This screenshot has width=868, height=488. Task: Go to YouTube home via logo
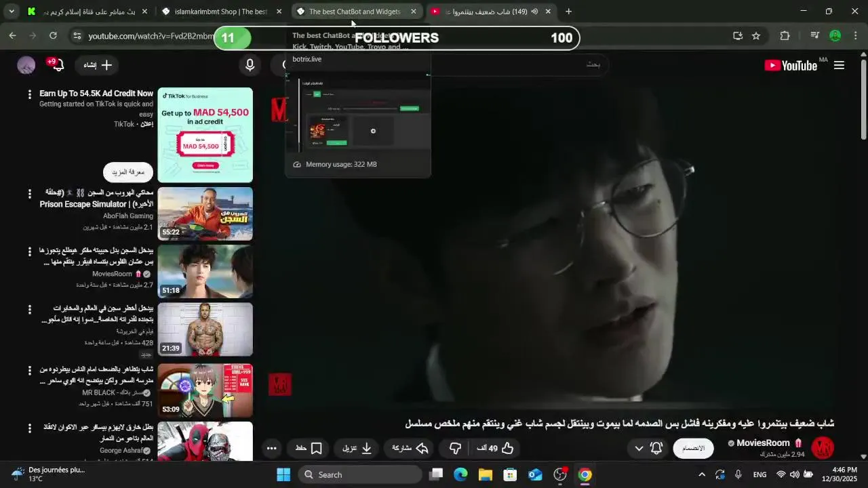791,65
